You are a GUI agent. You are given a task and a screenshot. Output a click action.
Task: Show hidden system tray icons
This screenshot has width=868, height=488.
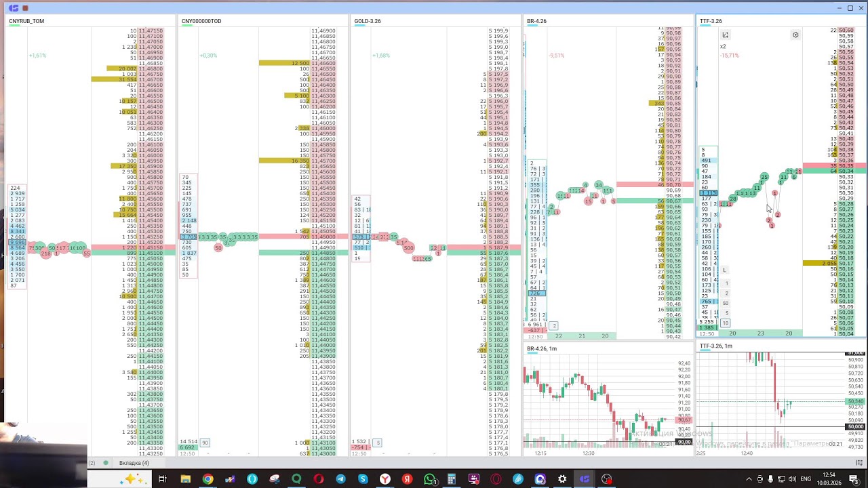[x=749, y=479]
